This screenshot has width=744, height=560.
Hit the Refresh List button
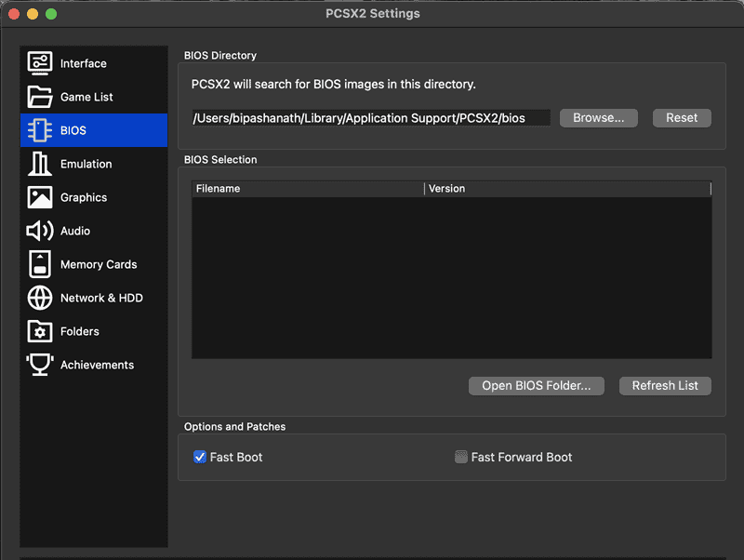click(665, 386)
